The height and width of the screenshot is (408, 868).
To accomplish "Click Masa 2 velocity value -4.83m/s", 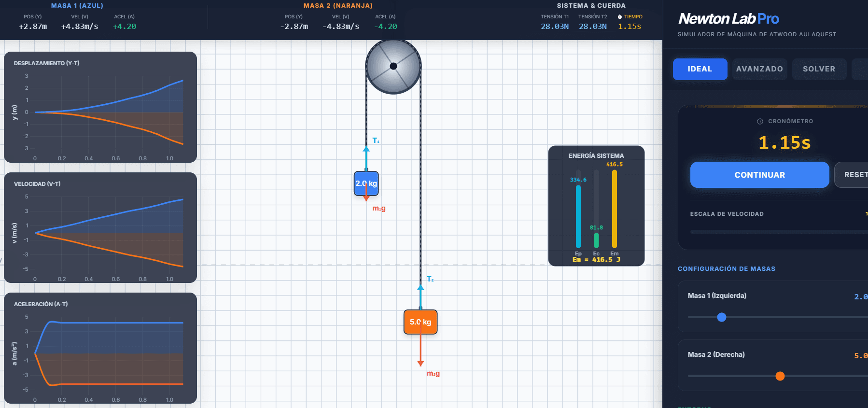I will (x=341, y=27).
